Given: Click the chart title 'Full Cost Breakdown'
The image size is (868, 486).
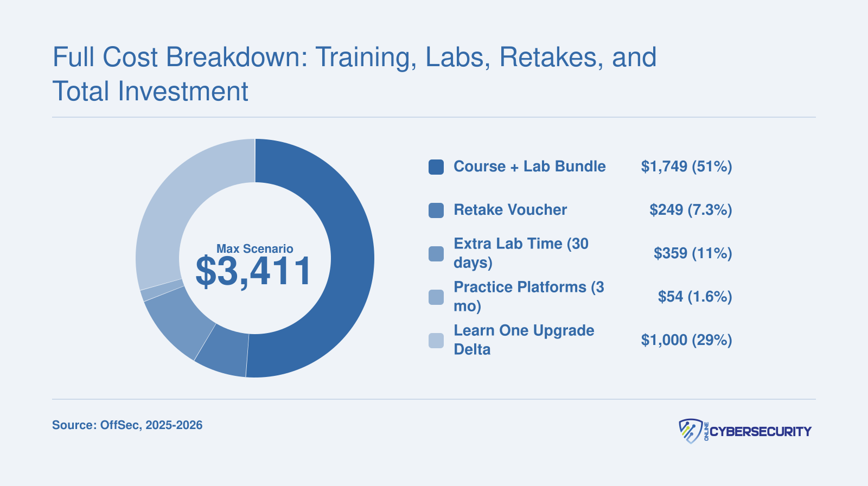Looking at the screenshot, I should click(x=354, y=74).
